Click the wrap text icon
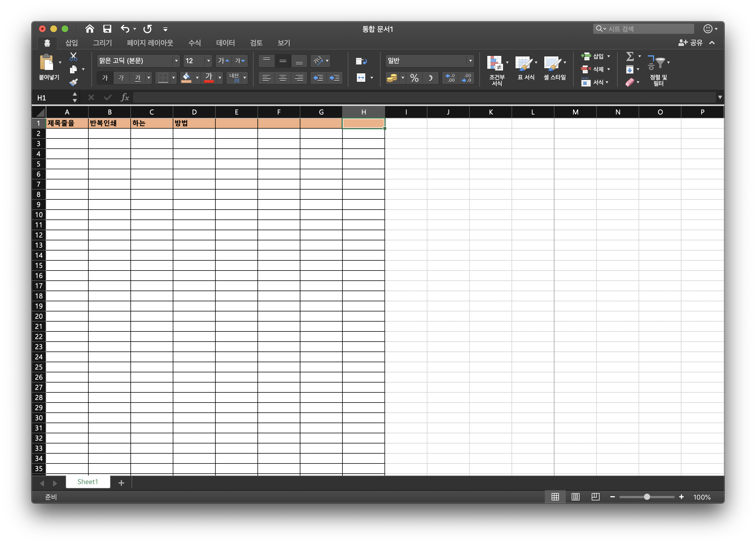Screen dimensions: 756x545 pyautogui.click(x=361, y=61)
